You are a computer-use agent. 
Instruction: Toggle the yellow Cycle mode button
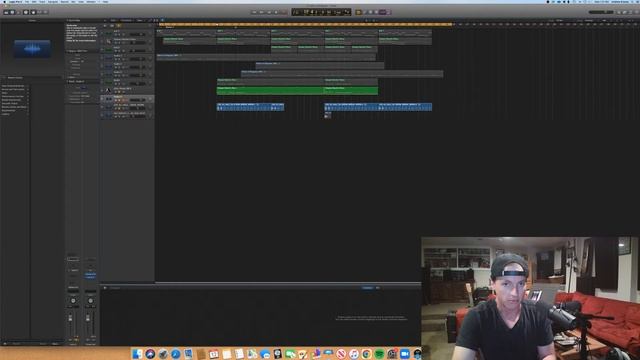tap(358, 12)
